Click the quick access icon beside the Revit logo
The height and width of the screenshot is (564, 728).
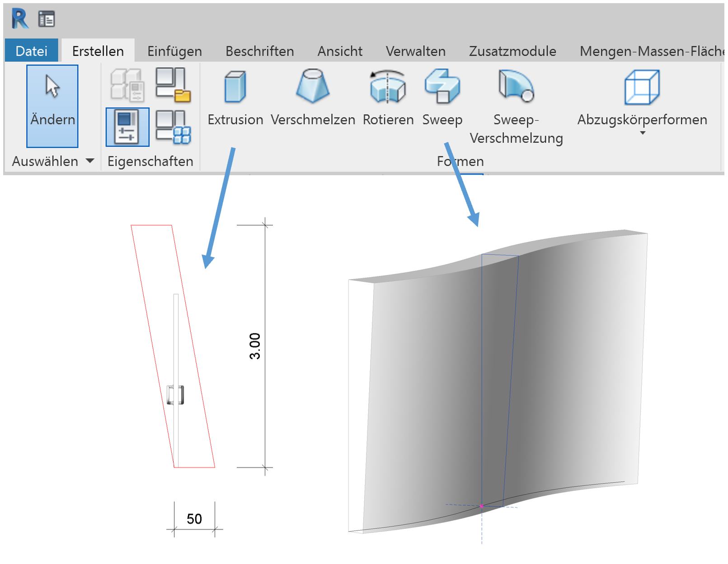click(47, 19)
